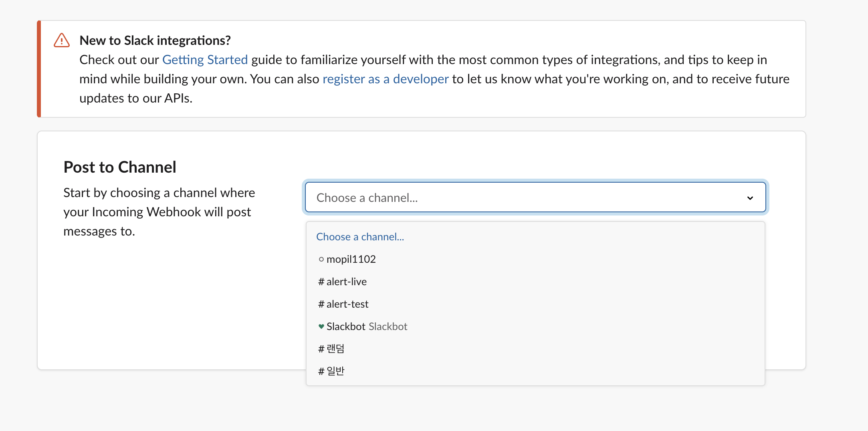The width and height of the screenshot is (868, 431).
Task: Select the #alert-test channel
Action: pos(535,304)
